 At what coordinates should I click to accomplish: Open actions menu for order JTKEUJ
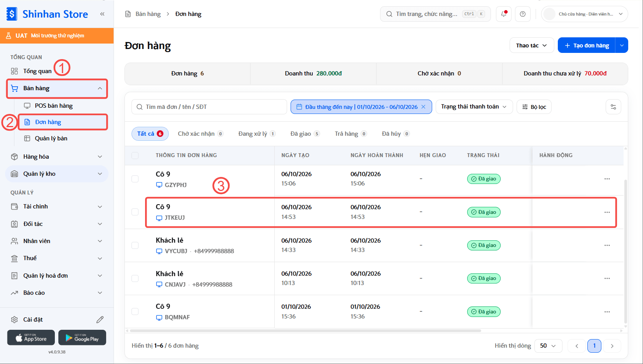point(607,212)
